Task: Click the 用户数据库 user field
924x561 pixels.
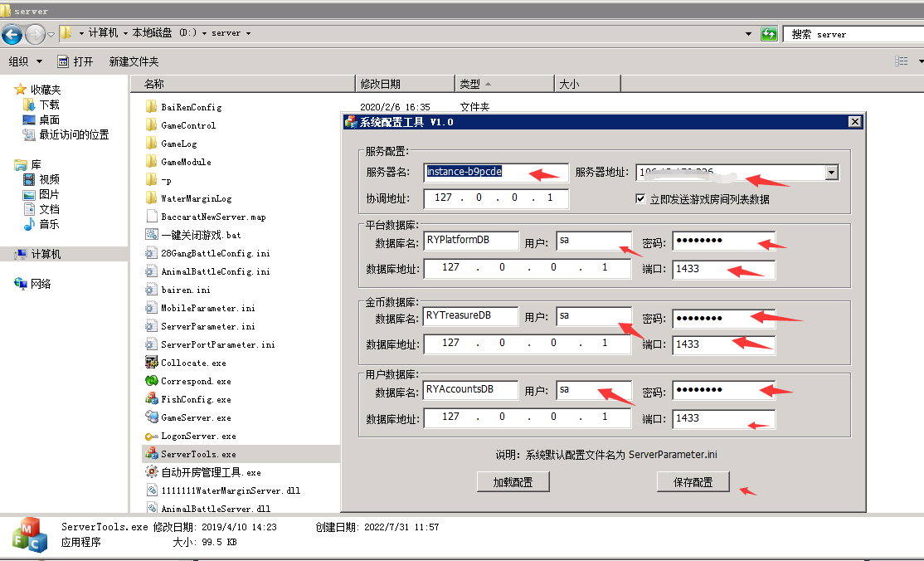Action: coord(593,389)
